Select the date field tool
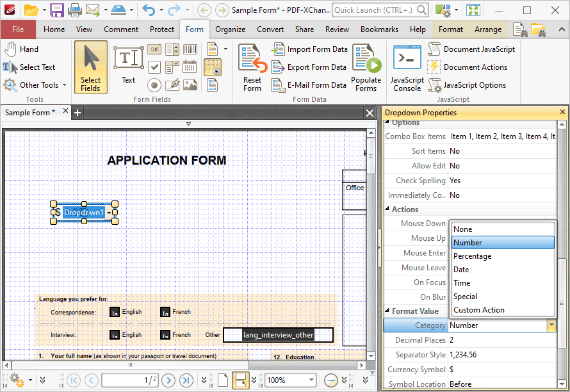 coord(190,67)
